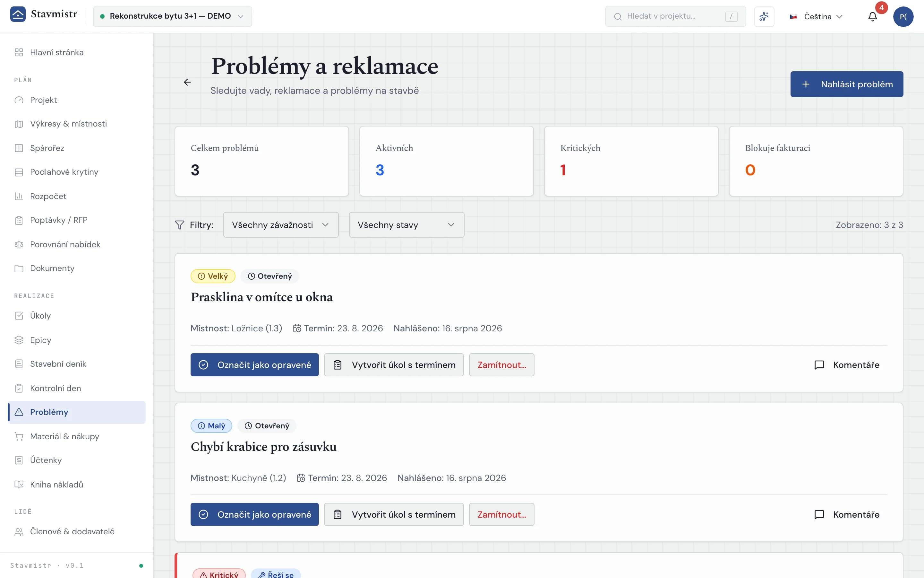Open comments for Chybí krabice pro zásuvku
The image size is (924, 578).
coord(846,514)
